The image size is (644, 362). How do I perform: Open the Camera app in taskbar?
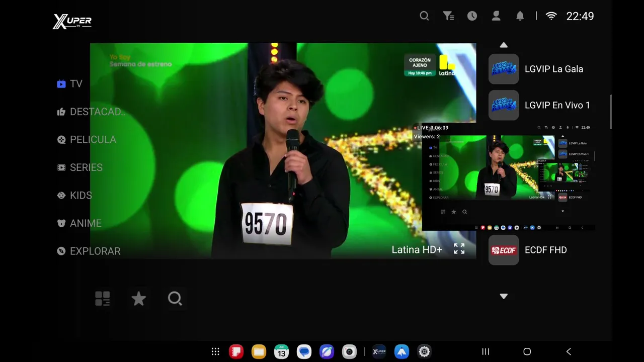tap(349, 352)
